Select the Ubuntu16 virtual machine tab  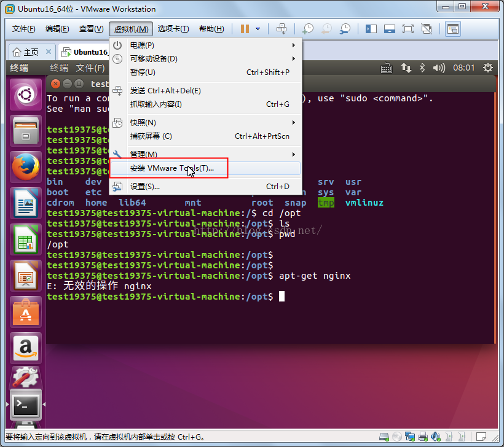(84, 52)
